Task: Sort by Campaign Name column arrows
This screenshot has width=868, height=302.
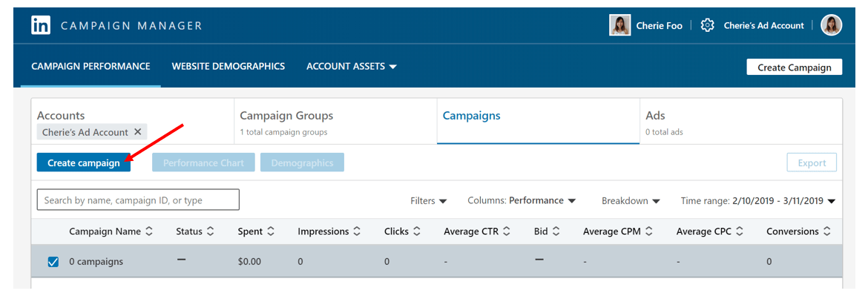Action: tap(149, 232)
